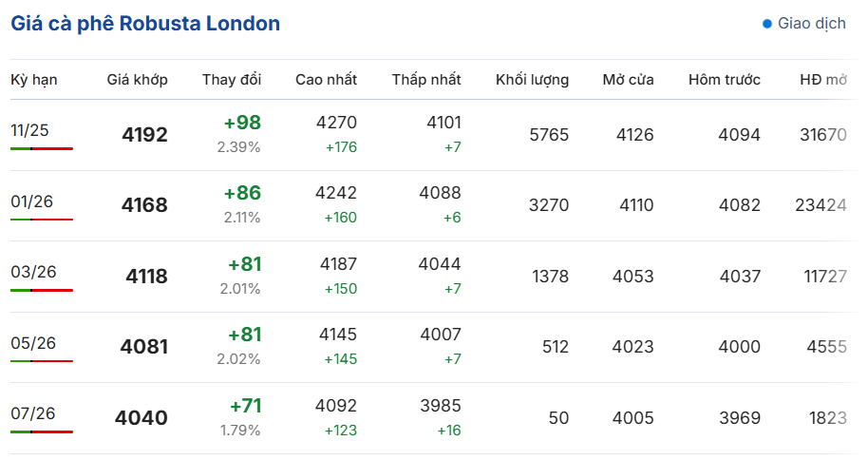Image resolution: width=868 pixels, height=460 pixels.
Task: Click the blue Giao dịch status dot
Action: (766, 24)
